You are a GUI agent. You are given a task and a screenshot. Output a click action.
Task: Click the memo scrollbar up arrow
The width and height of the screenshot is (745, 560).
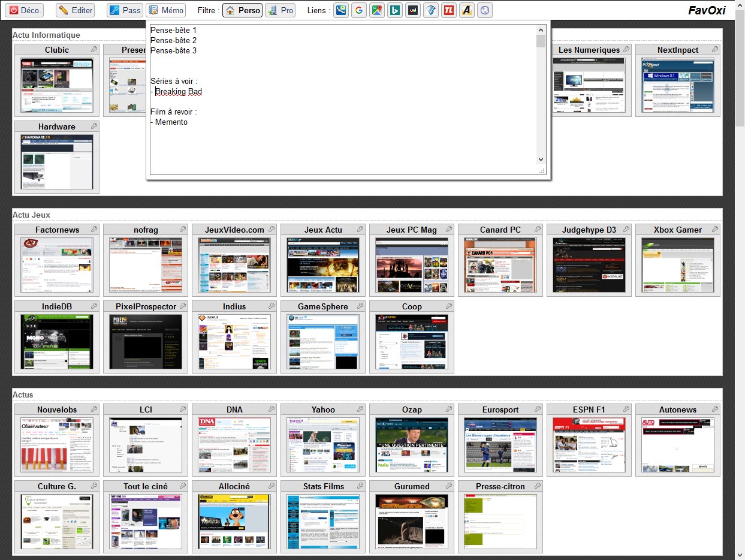[x=541, y=29]
